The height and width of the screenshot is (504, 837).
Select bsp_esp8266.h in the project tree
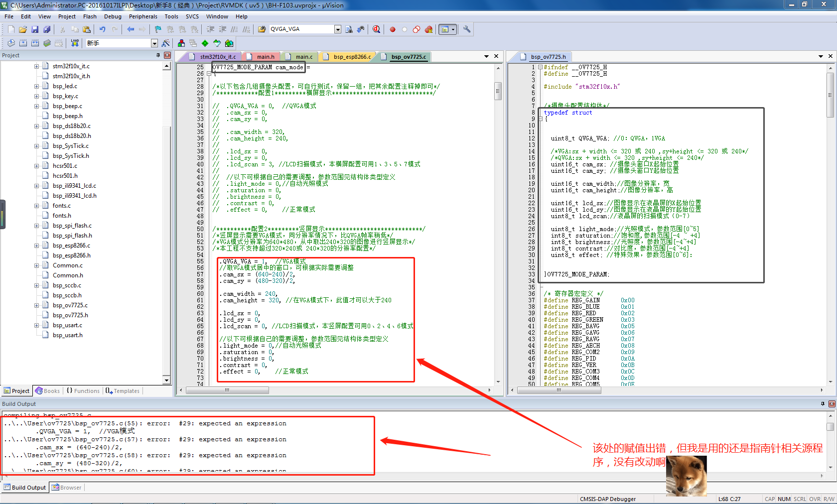click(x=72, y=255)
